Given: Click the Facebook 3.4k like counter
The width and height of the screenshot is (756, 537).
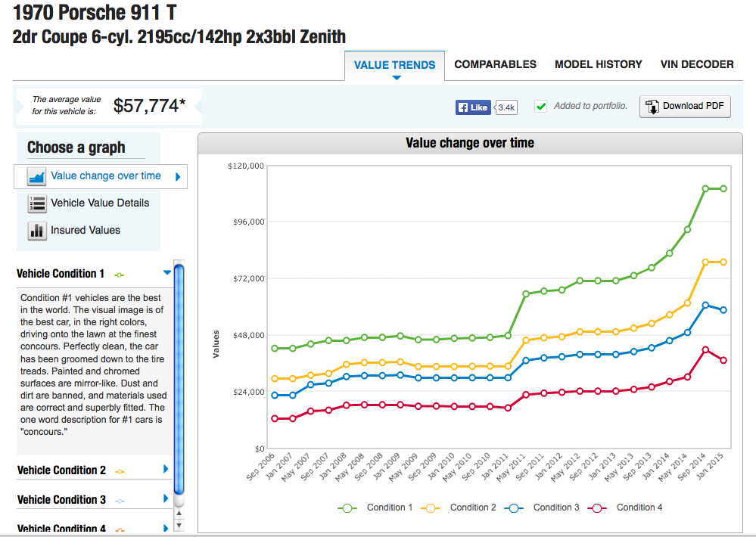Looking at the screenshot, I should [506, 107].
